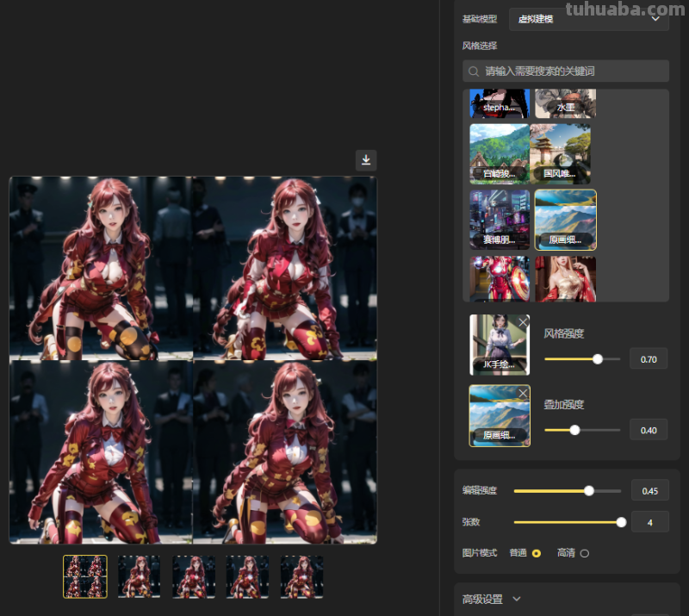Adjust the 叠加强度 slider
The height and width of the screenshot is (616, 689).
[574, 430]
